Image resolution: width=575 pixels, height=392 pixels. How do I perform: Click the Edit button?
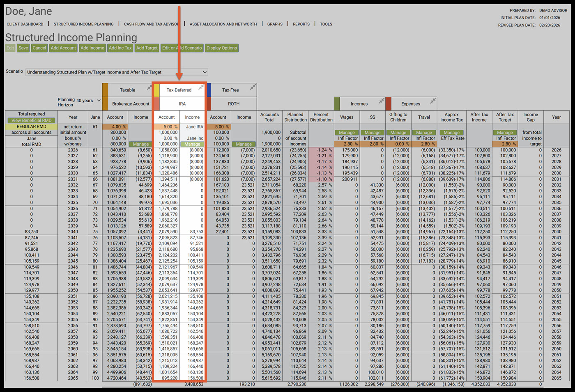pyautogui.click(x=10, y=48)
